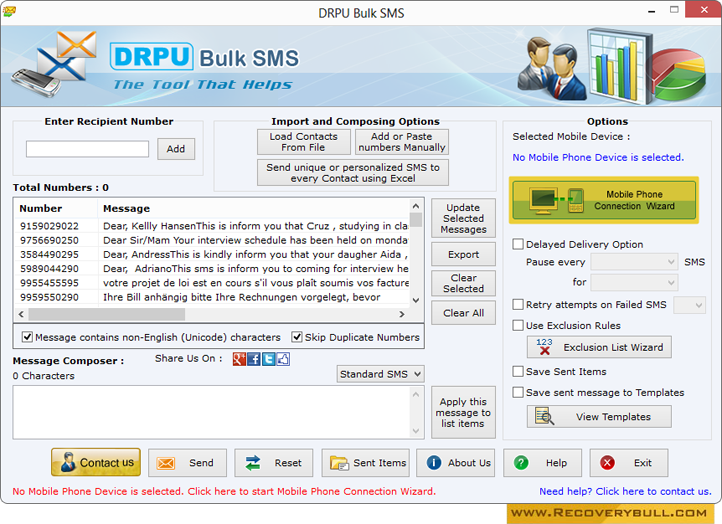Image resolution: width=722 pixels, height=524 pixels.
Task: Click inside the Message Composer text area
Action: pyautogui.click(x=212, y=412)
